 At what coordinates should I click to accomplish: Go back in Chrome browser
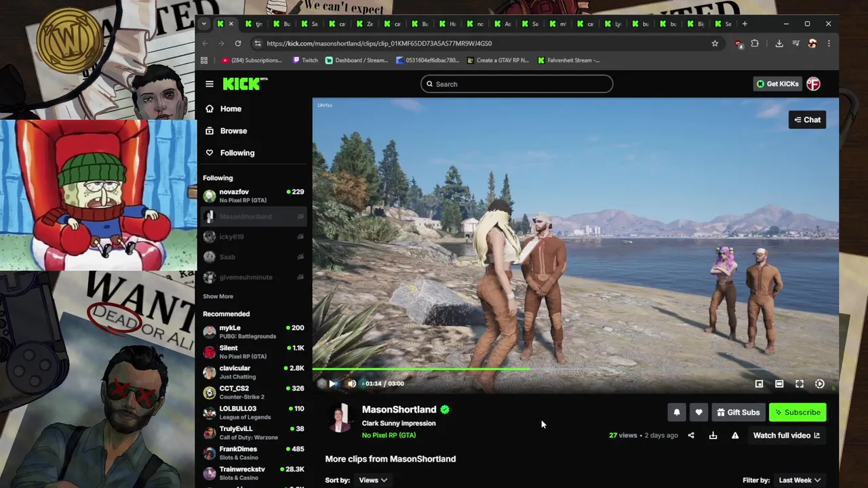coord(205,43)
